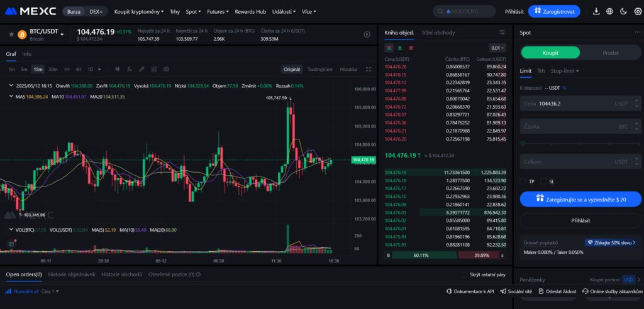Show combined buy and sell order book view
The image size is (644, 309).
tap(389, 48)
